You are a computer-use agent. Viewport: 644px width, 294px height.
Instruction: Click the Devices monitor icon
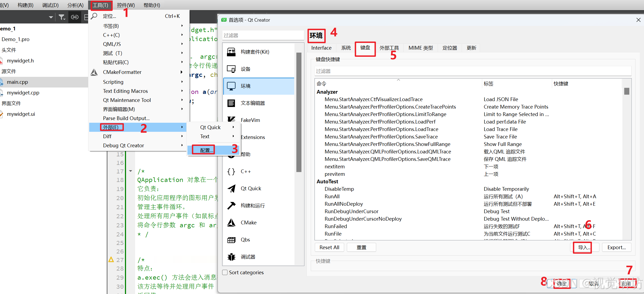[231, 69]
